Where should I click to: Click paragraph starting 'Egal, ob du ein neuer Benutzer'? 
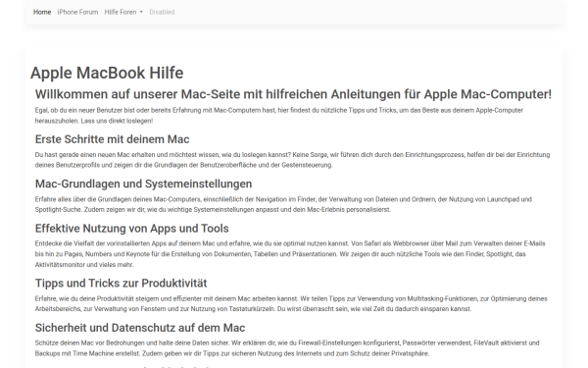pos(279,116)
